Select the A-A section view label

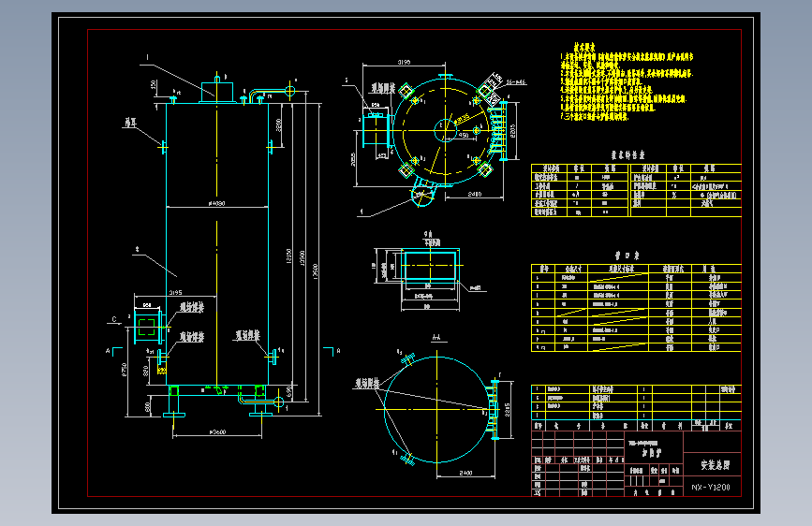point(436,338)
